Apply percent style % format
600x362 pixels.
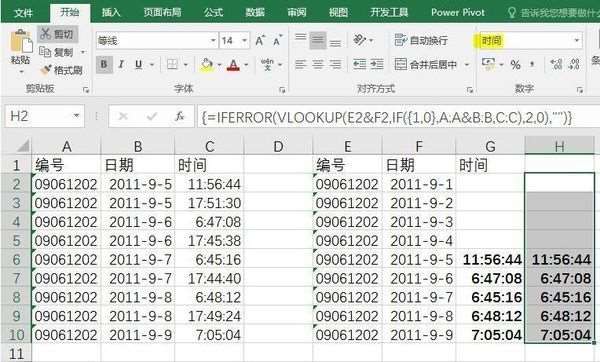515,65
